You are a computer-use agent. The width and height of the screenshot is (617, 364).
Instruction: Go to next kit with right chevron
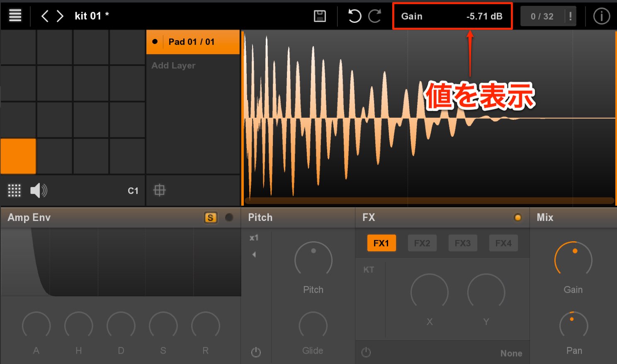tap(60, 16)
